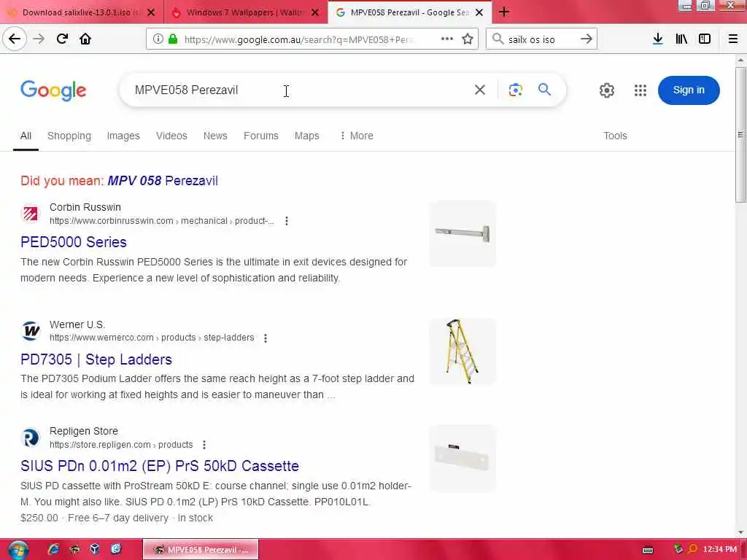The height and width of the screenshot is (560, 747).
Task: Open the Windows Start menu
Action: coord(18,550)
